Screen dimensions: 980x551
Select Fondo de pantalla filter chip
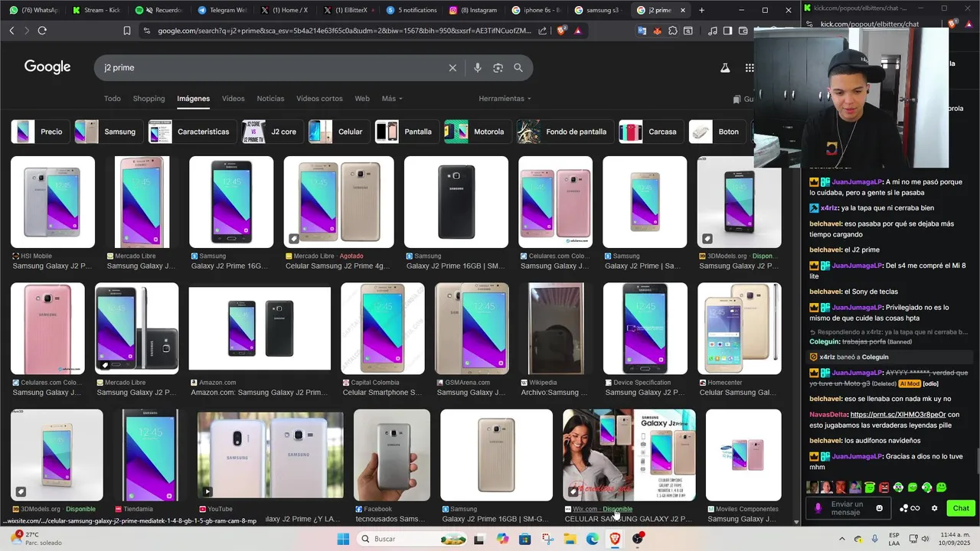565,132
